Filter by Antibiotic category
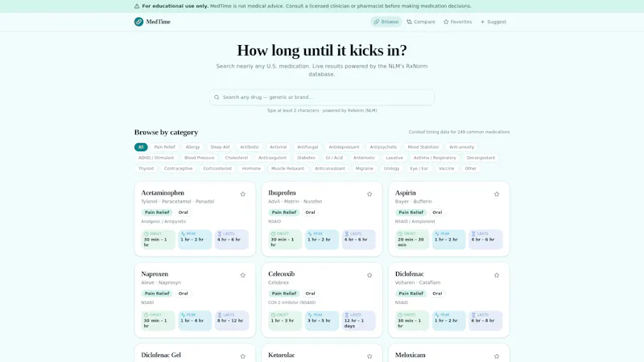The width and height of the screenshot is (644, 362). coord(250,147)
